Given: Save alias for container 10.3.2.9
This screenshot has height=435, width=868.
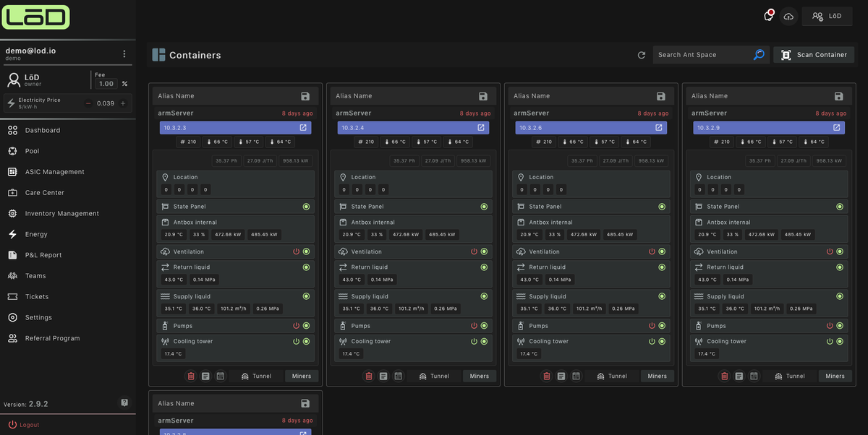Looking at the screenshot, I should (x=839, y=96).
